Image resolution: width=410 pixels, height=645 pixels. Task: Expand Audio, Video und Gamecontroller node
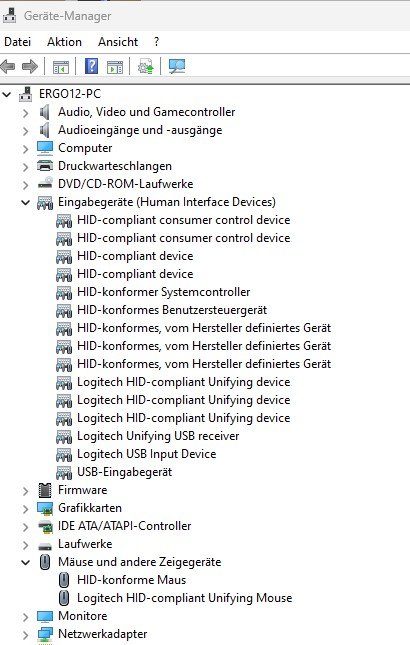25,112
